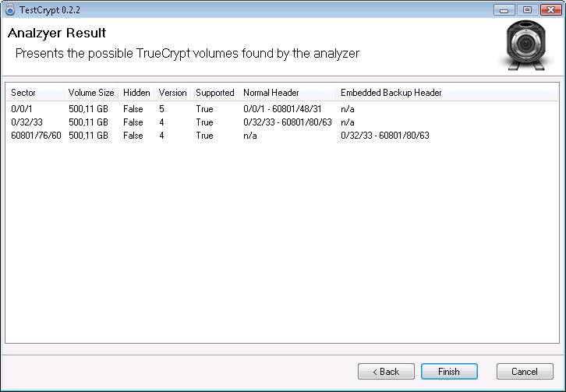Viewport: 566px width, 392px height.
Task: Sort by the Version column header
Action: (172, 93)
